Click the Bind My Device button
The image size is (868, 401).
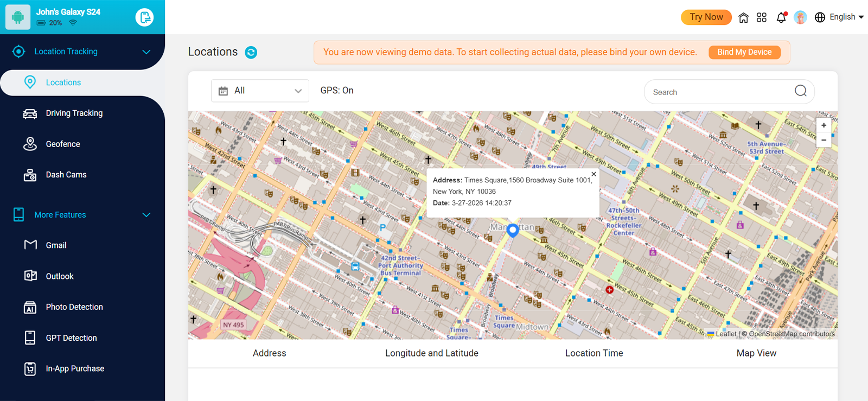[744, 52]
